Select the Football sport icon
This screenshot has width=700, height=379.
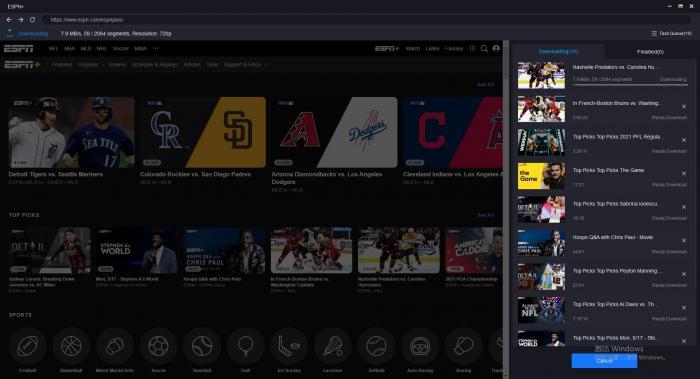pyautogui.click(x=28, y=346)
